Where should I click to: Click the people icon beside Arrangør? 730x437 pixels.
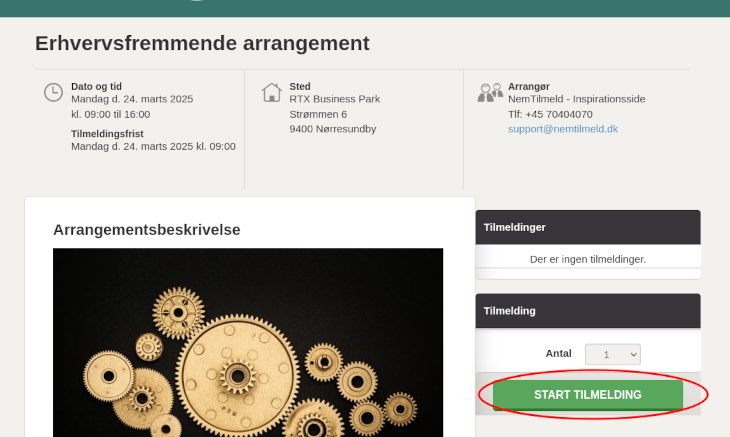[x=490, y=92]
